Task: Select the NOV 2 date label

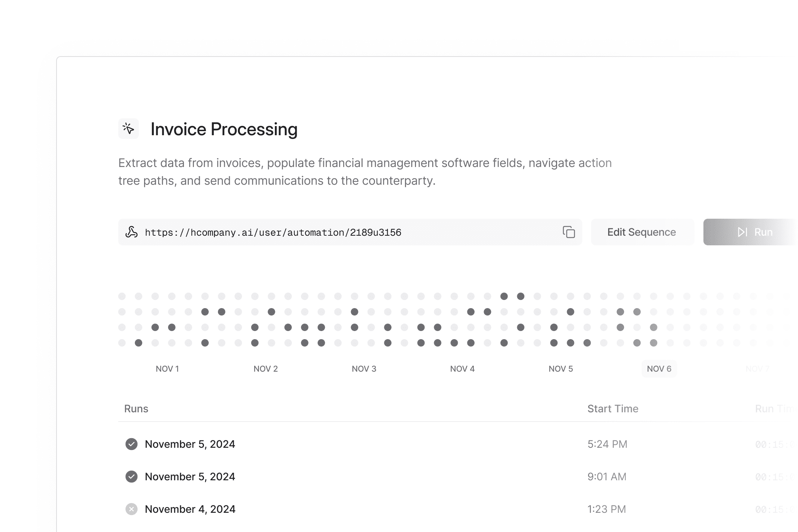Action: point(266,369)
